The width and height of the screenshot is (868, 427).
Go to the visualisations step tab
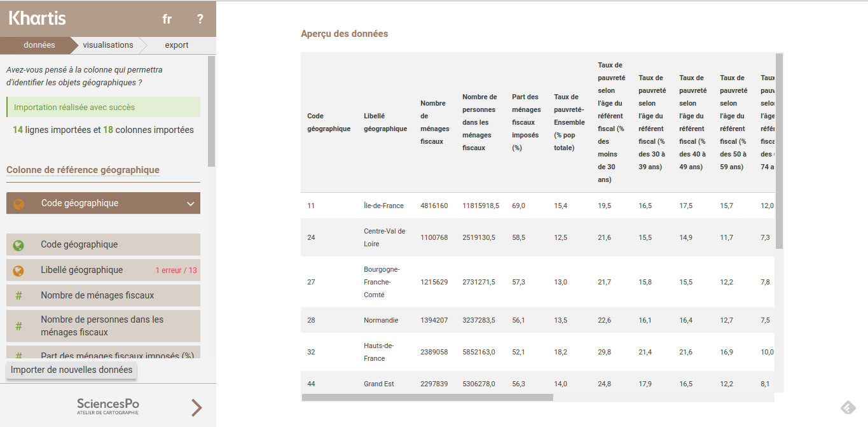tap(108, 45)
